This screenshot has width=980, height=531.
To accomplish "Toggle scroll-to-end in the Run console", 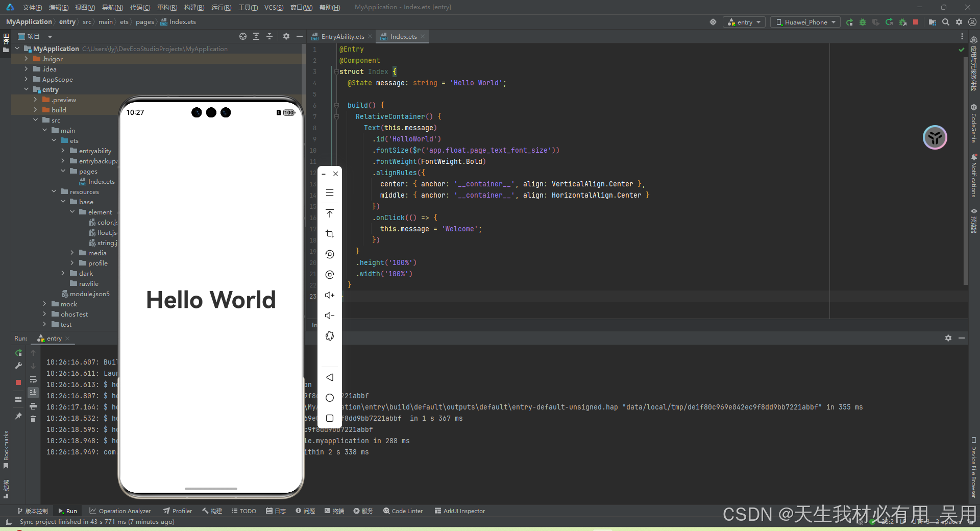I will click(33, 393).
